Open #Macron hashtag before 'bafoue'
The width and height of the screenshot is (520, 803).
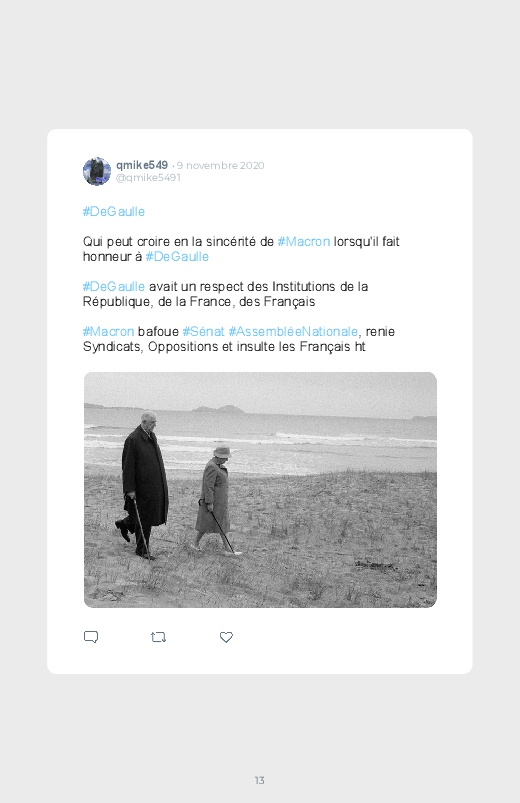click(x=108, y=331)
